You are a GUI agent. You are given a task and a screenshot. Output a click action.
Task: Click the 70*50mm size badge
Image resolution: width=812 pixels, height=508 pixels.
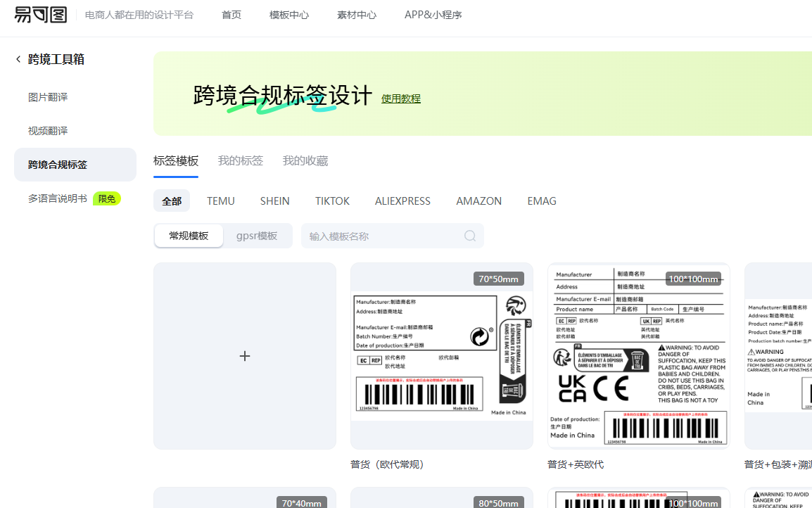[x=498, y=279]
